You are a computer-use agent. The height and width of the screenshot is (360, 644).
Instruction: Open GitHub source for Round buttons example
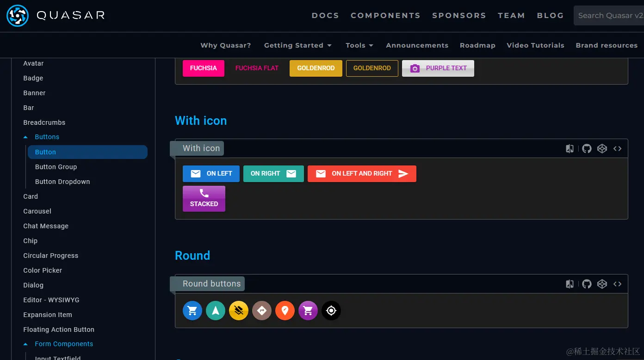[x=587, y=284]
